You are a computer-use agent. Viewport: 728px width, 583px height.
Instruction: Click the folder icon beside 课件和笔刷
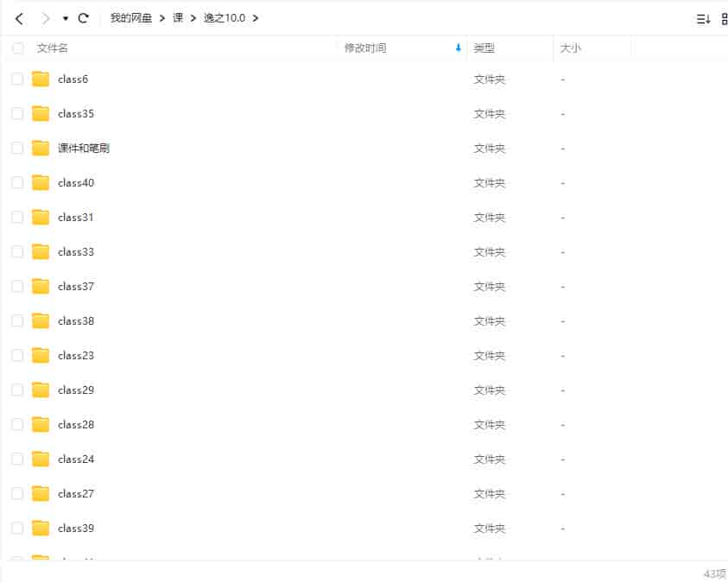coord(40,148)
